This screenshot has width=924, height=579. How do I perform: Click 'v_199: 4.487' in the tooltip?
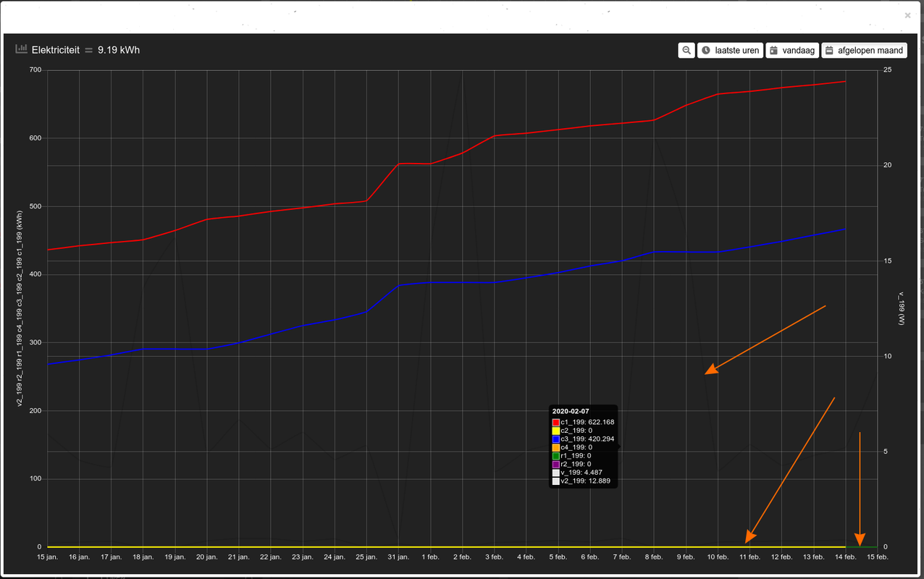tap(581, 473)
